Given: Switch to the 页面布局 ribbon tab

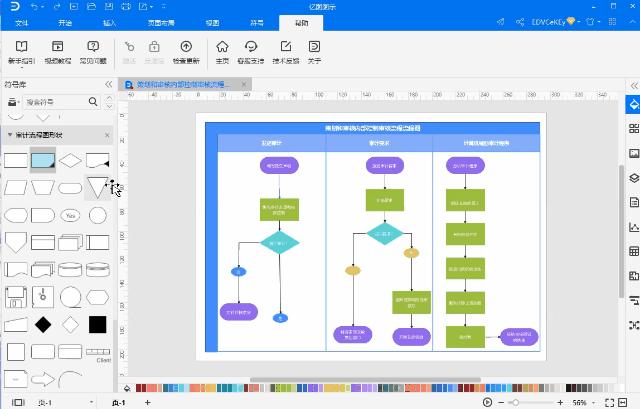Looking at the screenshot, I should coord(161,23).
